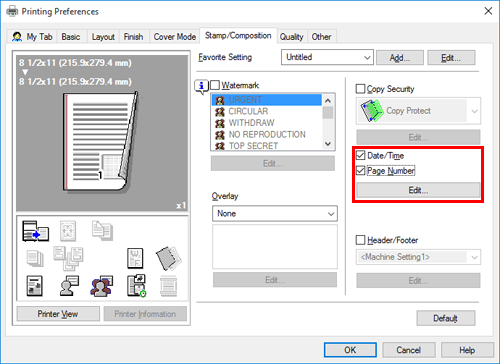Click the watermark stamp people icon
The height and width of the screenshot is (364, 500).
102,286
